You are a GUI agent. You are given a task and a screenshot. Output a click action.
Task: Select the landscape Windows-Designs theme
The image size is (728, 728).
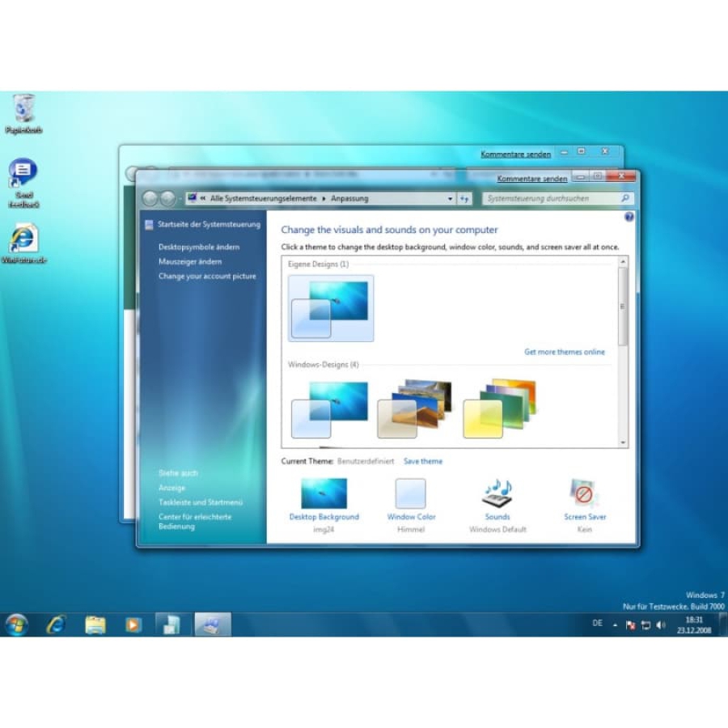click(415, 409)
